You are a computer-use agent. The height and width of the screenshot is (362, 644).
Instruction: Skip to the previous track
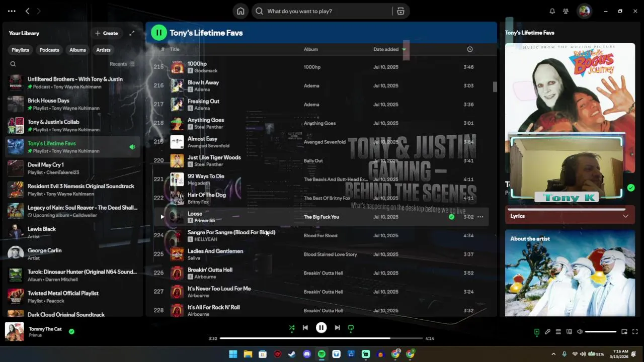click(x=305, y=328)
